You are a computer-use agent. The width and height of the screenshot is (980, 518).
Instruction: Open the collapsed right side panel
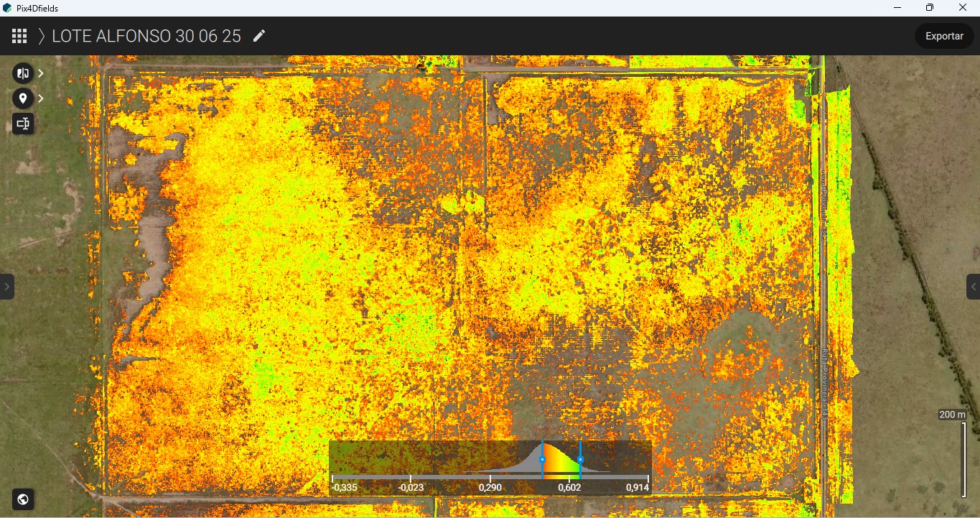(x=973, y=287)
